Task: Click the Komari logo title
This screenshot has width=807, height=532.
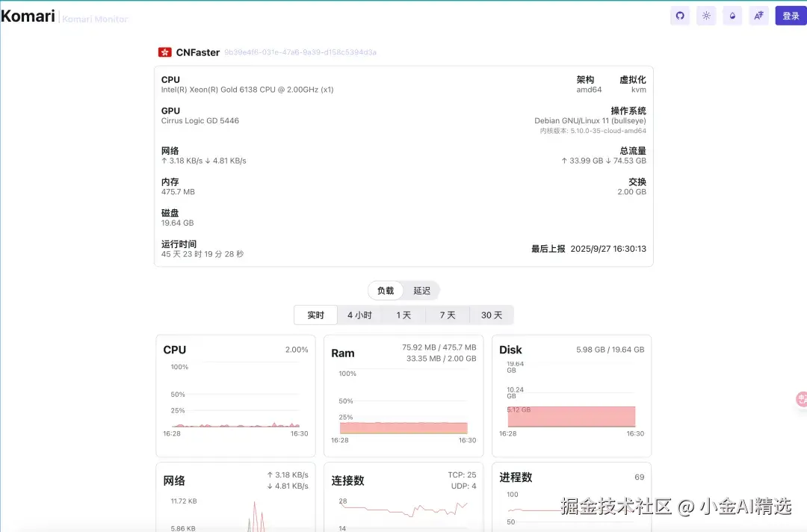Action: point(28,16)
